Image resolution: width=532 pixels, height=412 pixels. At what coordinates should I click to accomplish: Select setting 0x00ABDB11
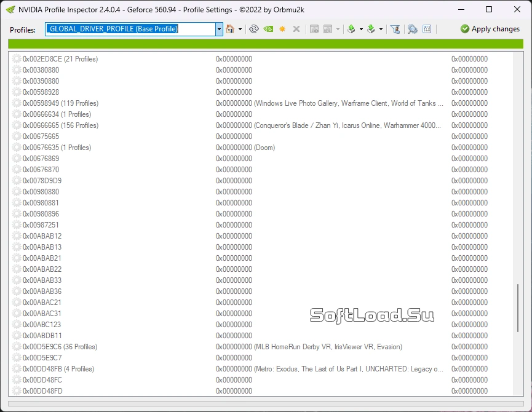(42, 335)
